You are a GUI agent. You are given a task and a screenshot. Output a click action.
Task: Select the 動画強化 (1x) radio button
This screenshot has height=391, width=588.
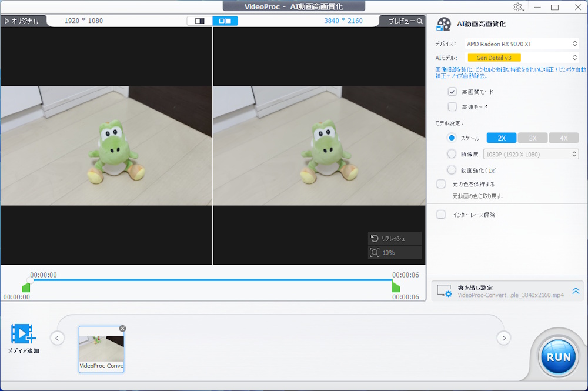(452, 170)
